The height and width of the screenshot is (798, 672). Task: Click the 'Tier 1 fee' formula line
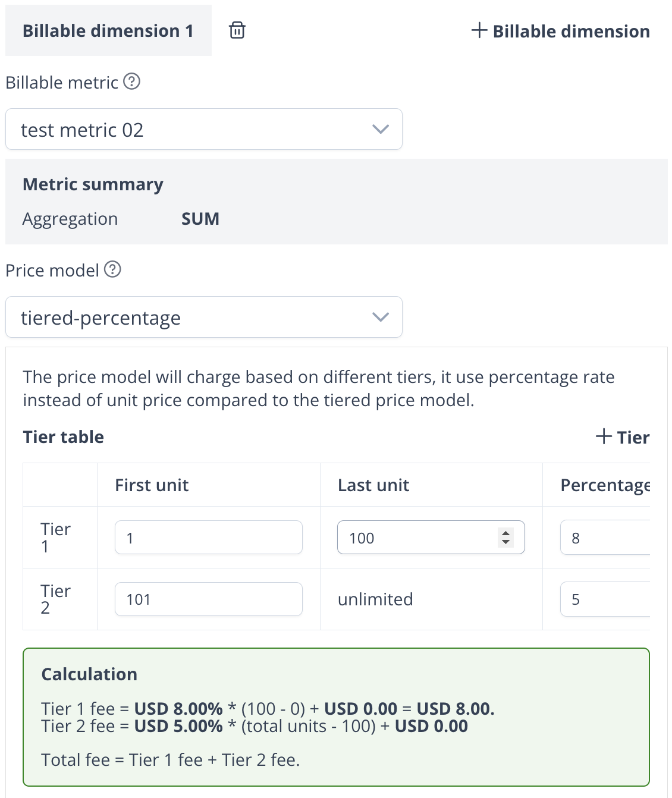coord(268,709)
